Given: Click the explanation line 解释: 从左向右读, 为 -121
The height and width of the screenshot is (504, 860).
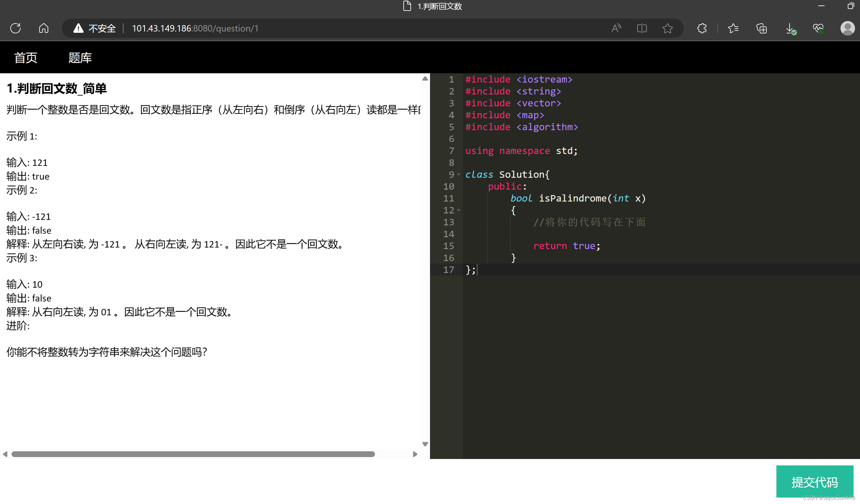Looking at the screenshot, I should 174,244.
